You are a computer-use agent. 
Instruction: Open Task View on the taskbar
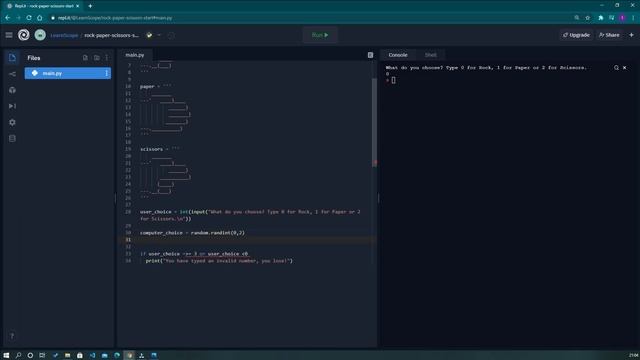click(x=42, y=356)
